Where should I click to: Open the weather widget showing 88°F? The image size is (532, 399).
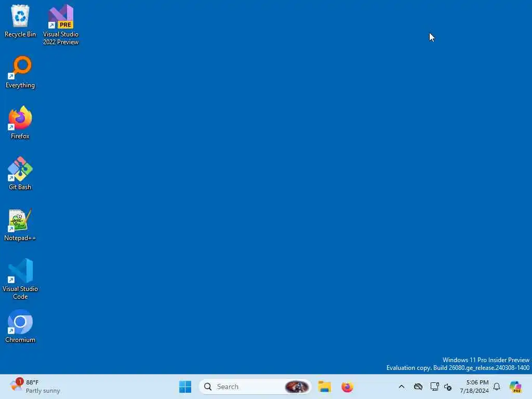click(35, 387)
